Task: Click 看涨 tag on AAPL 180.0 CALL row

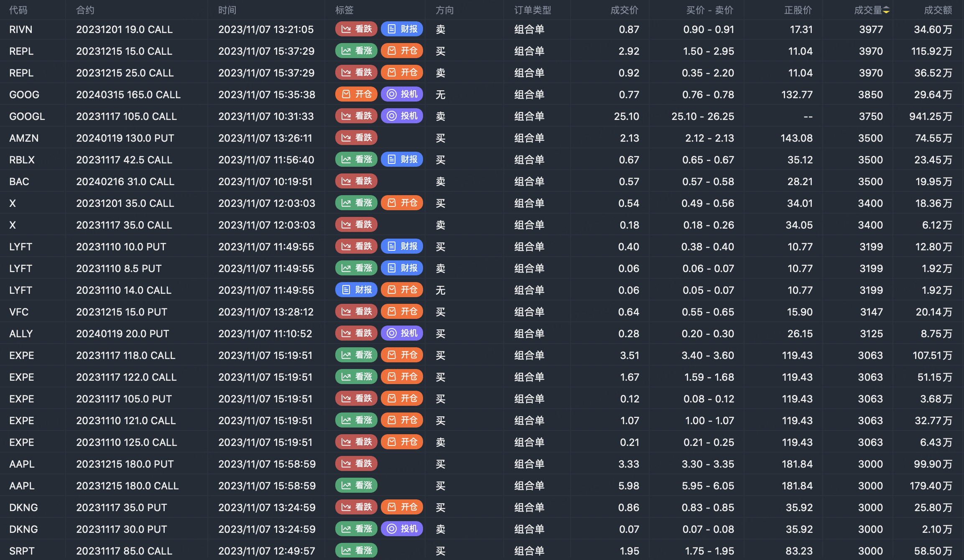Action: tap(357, 486)
